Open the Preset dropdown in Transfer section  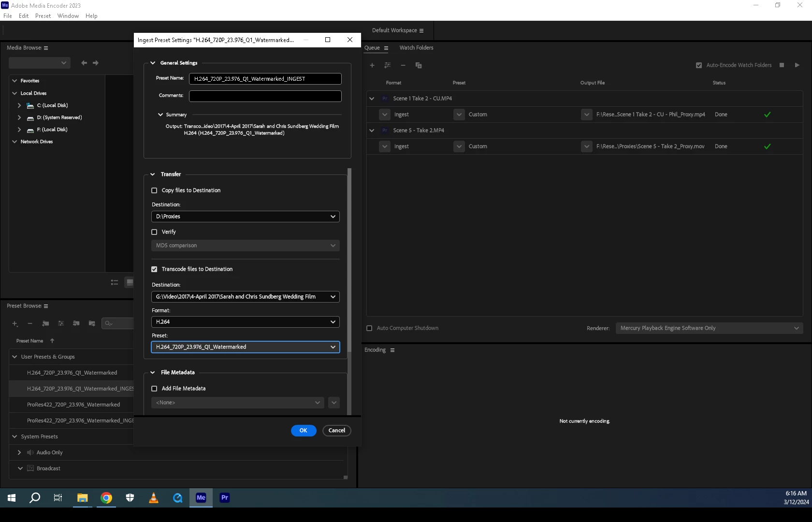point(246,347)
